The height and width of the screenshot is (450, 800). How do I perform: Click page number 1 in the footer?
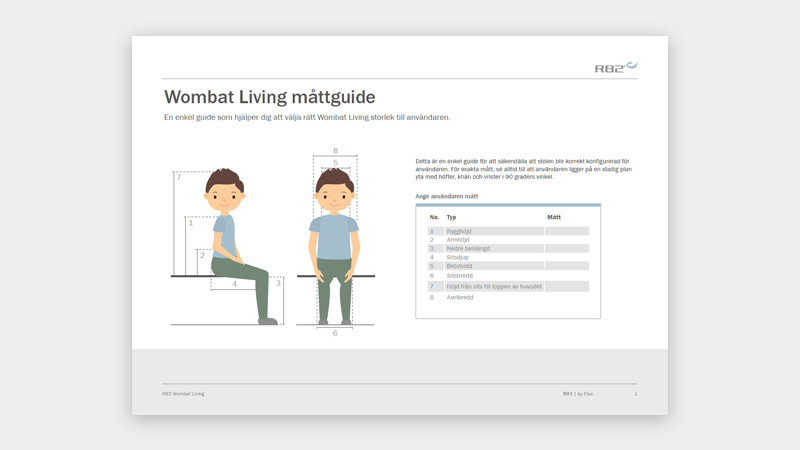[x=636, y=394]
